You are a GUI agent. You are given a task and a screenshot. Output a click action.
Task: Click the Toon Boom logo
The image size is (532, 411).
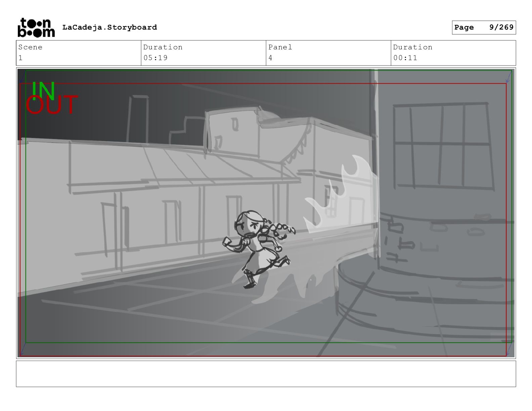pyautogui.click(x=36, y=28)
